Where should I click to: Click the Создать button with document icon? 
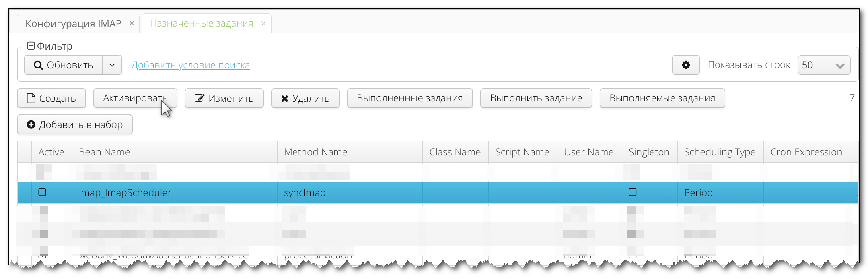coord(51,99)
